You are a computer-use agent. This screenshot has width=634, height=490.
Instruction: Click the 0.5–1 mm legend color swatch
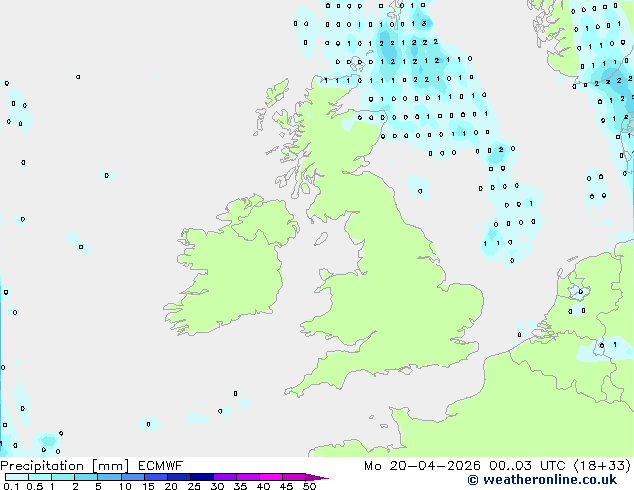[40, 477]
